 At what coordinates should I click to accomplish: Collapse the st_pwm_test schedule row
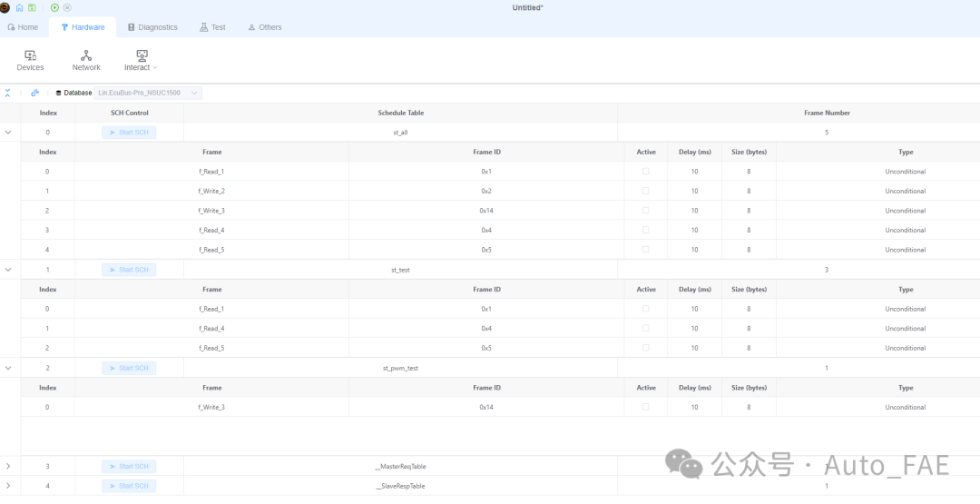point(8,369)
